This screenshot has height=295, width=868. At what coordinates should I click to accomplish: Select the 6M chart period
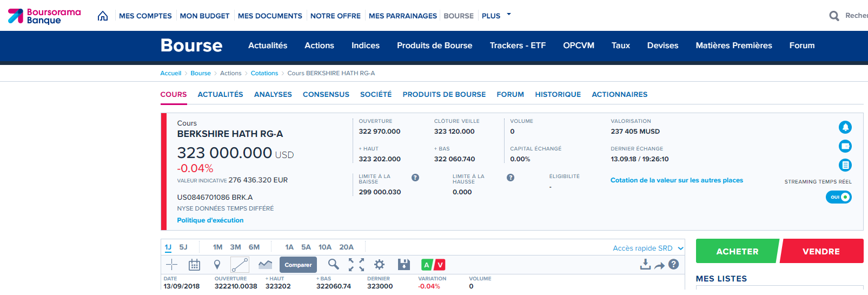(254, 247)
